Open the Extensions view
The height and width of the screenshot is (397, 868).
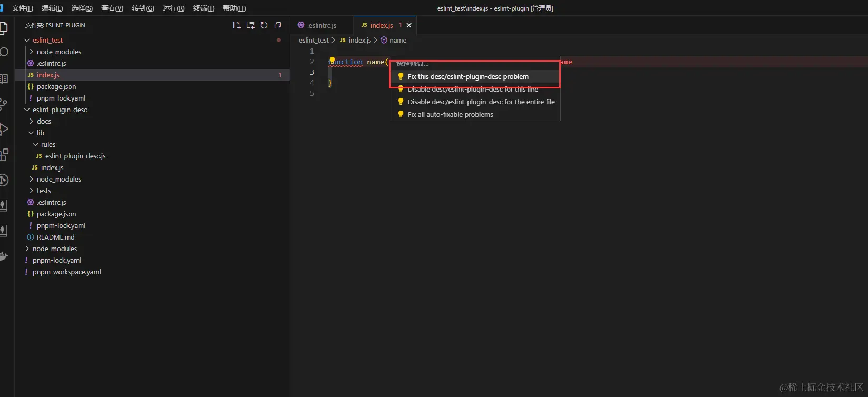pyautogui.click(x=4, y=154)
